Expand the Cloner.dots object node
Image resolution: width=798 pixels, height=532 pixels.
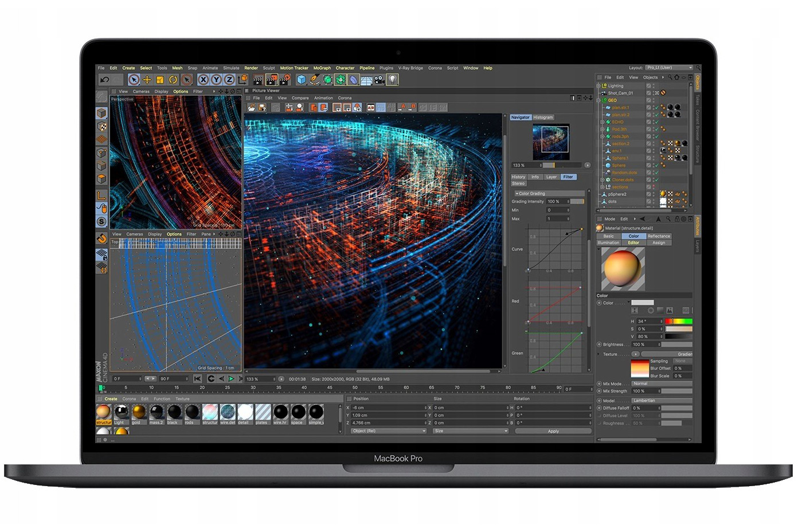point(603,180)
